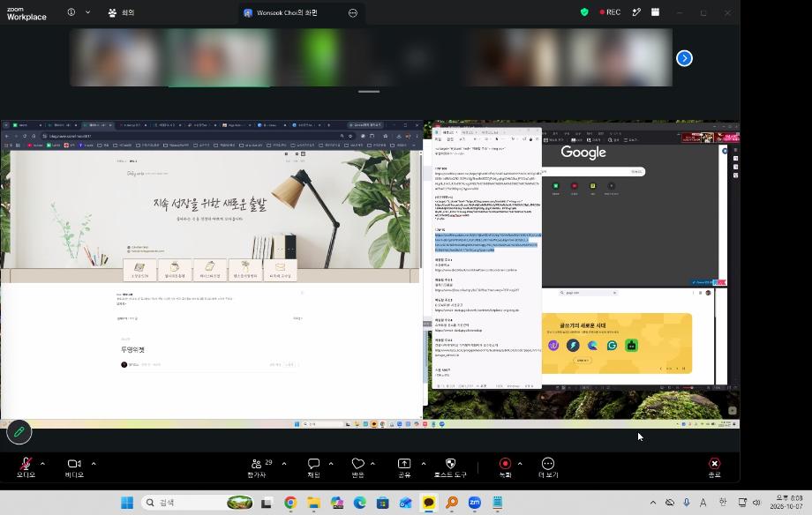The height and width of the screenshot is (515, 812).
Task: Open Notepad from the taskbar
Action: point(498,502)
